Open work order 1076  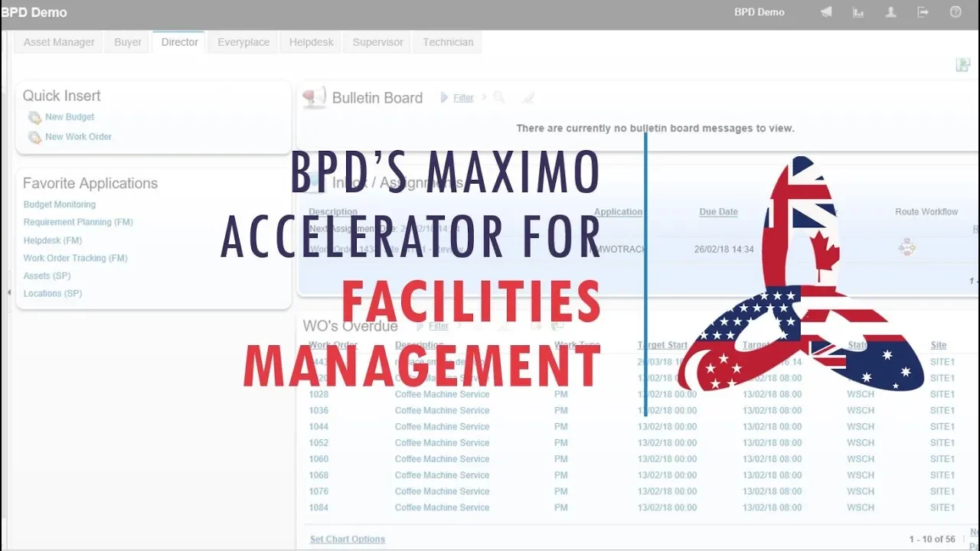coord(318,491)
